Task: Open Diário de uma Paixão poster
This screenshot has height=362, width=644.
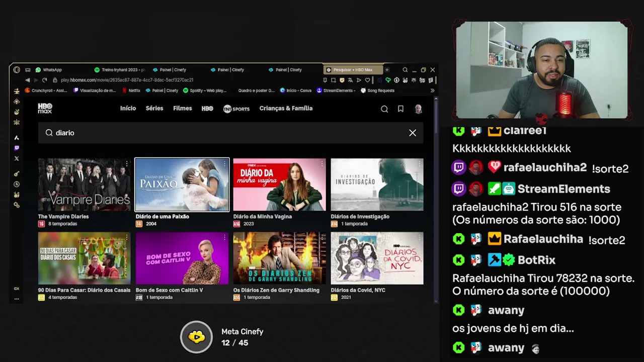Action: pyautogui.click(x=182, y=185)
